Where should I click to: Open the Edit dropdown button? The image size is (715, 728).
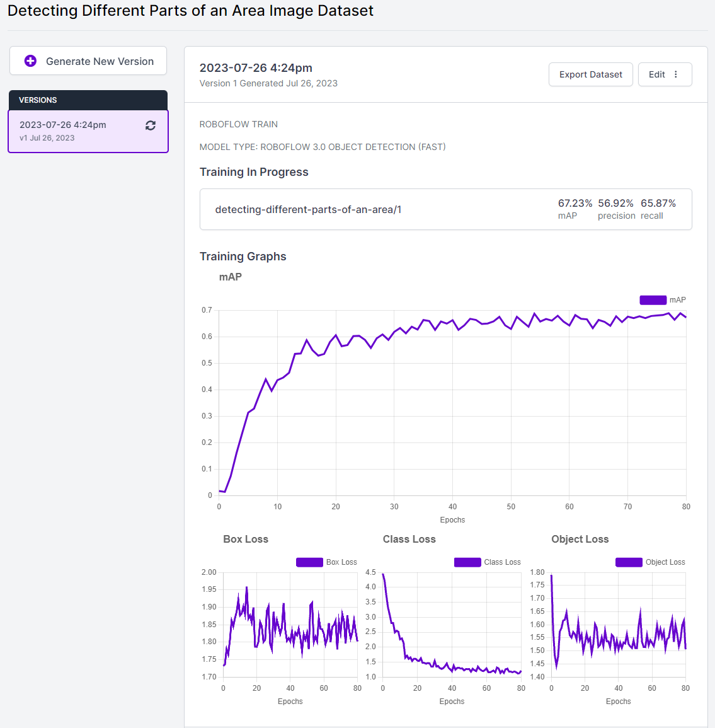point(657,74)
